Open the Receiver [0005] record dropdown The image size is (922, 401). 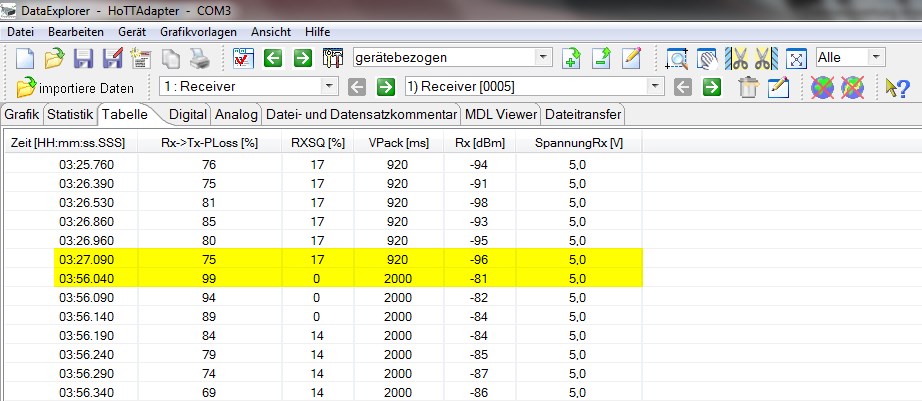[653, 88]
